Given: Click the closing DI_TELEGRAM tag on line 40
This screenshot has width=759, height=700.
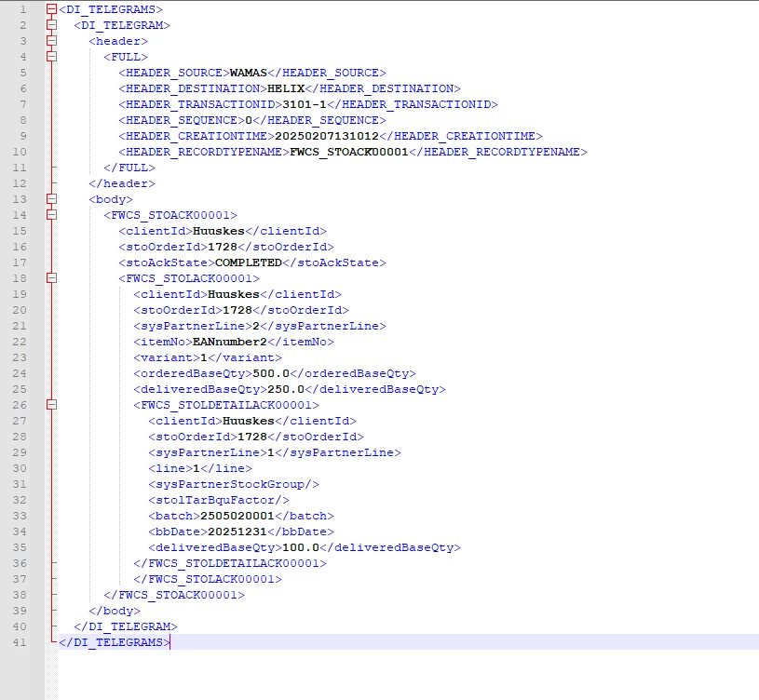Looking at the screenshot, I should coord(126,626).
